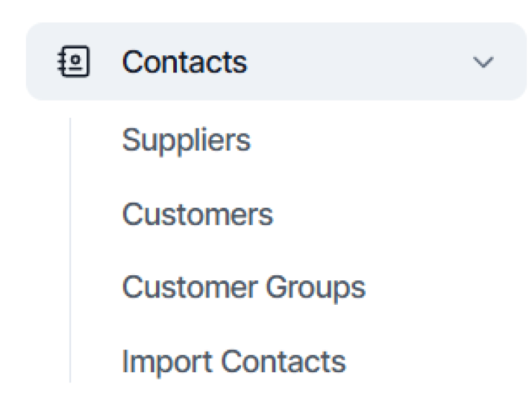
Task: Launch the Import Contacts screen
Action: (234, 362)
